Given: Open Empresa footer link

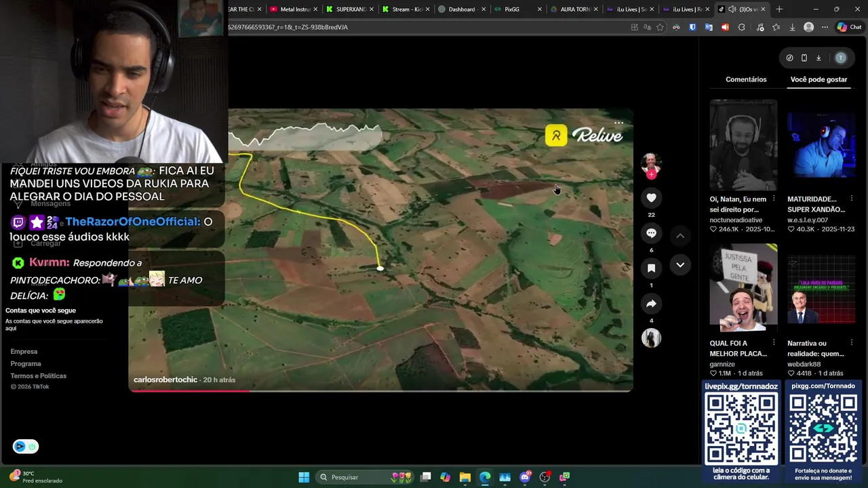Looking at the screenshot, I should [24, 351].
